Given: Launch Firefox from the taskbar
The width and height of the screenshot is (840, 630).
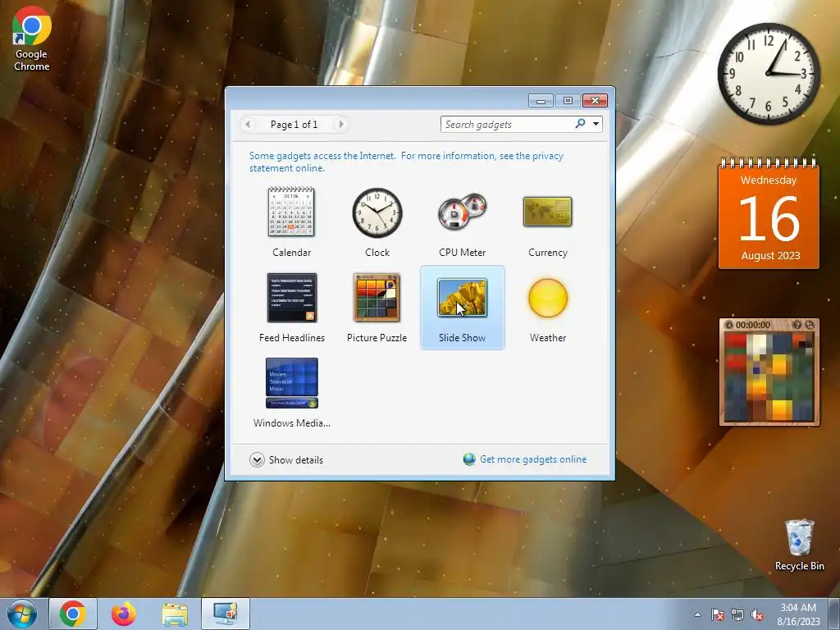Looking at the screenshot, I should click(124, 614).
